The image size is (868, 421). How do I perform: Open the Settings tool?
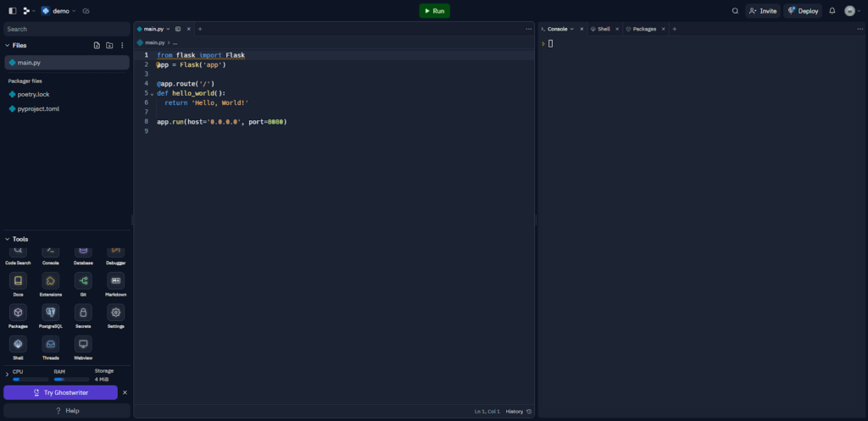115,316
